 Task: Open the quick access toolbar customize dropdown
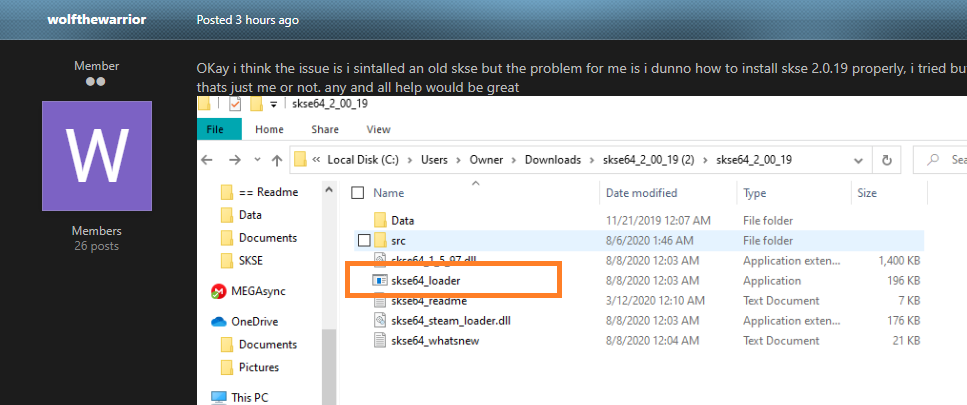tap(273, 104)
